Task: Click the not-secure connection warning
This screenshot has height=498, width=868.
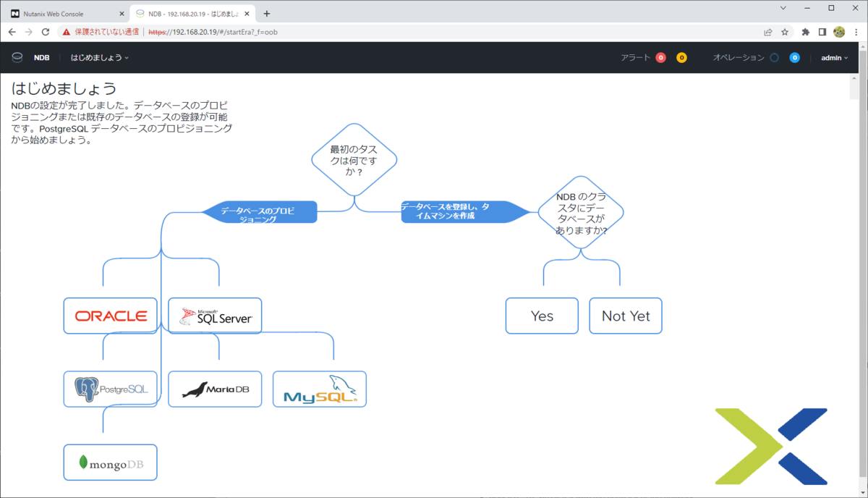Action: [101, 32]
